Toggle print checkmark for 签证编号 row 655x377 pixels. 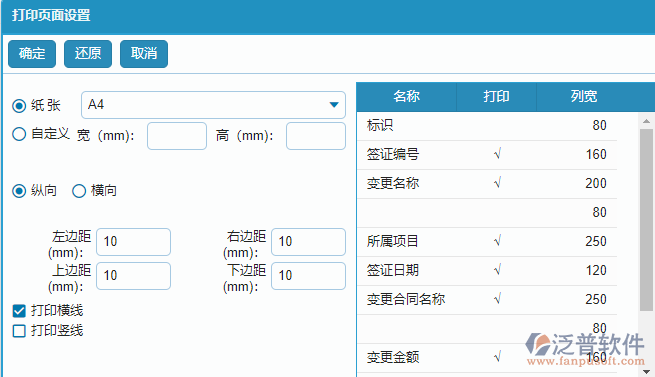pos(497,154)
